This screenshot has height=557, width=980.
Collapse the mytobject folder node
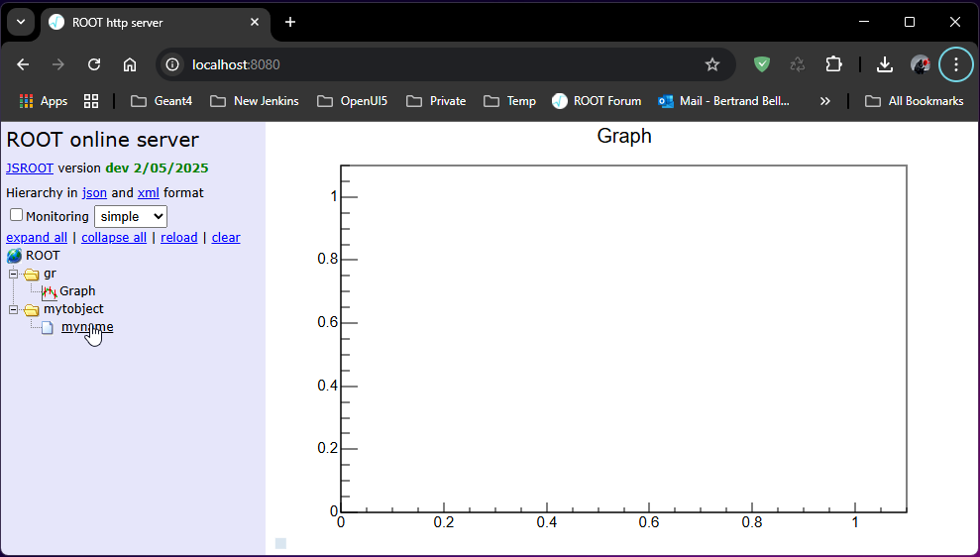coord(14,309)
